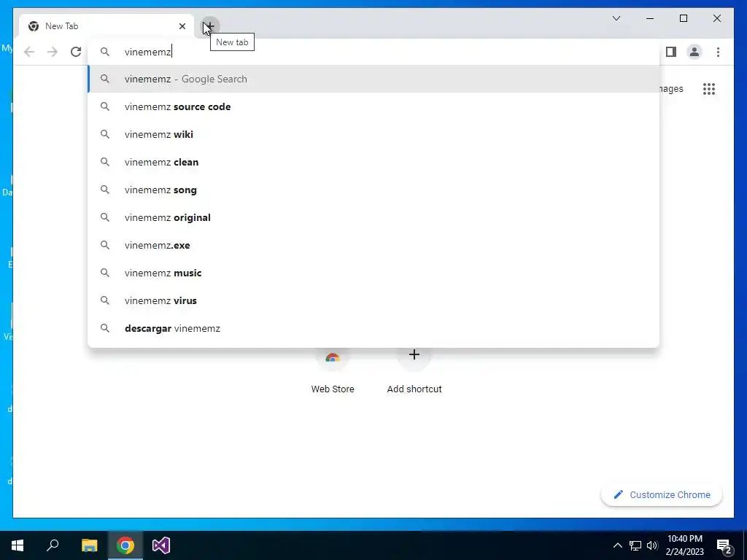This screenshot has width=747, height=560.
Task: Show hidden system tray icons
Action: [617, 545]
